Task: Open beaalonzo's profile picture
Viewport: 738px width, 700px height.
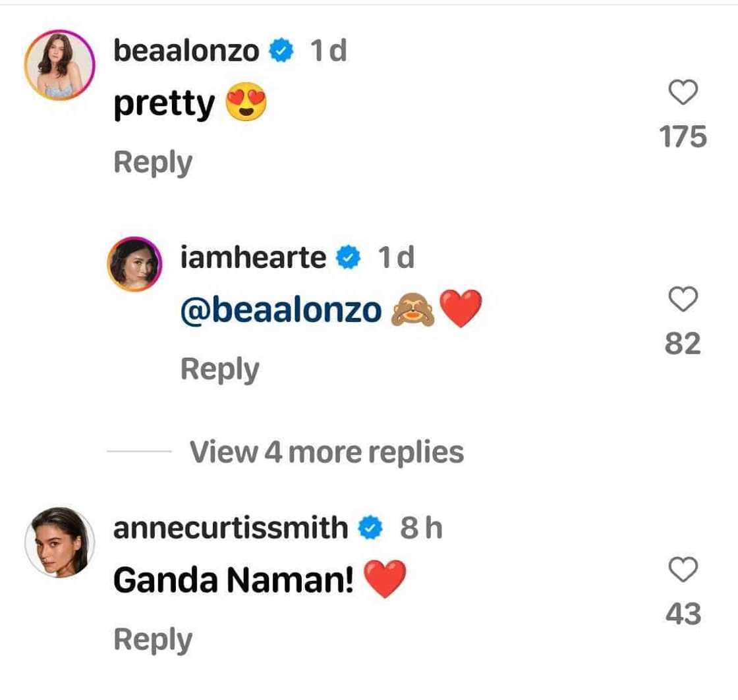Action: (60, 65)
